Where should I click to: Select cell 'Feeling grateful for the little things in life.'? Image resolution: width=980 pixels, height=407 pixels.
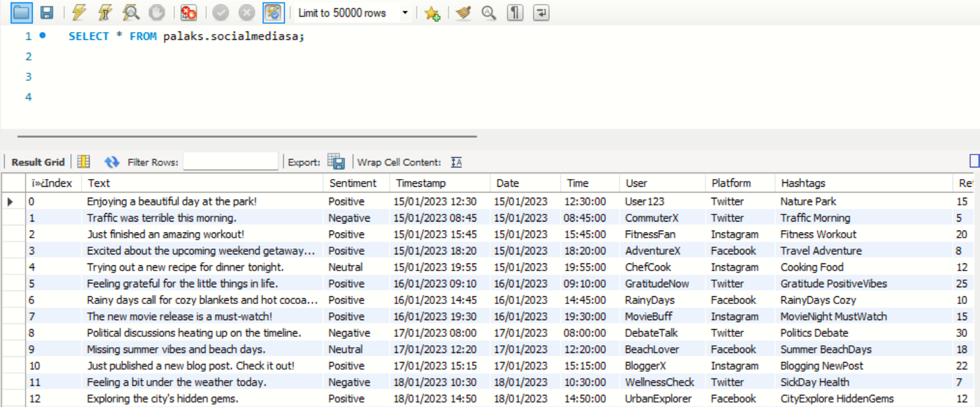pos(202,284)
